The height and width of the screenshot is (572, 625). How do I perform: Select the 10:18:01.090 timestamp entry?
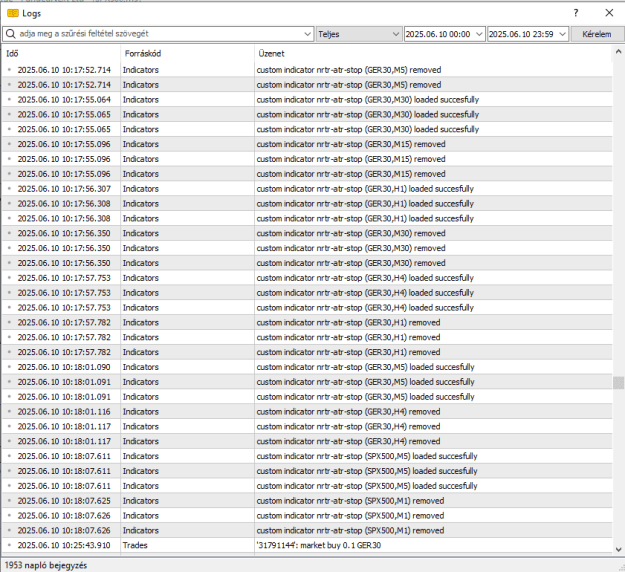click(x=64, y=367)
